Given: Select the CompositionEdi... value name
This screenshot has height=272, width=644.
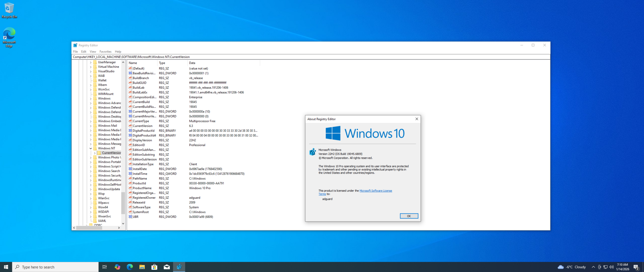Looking at the screenshot, I should pyautogui.click(x=144, y=97).
